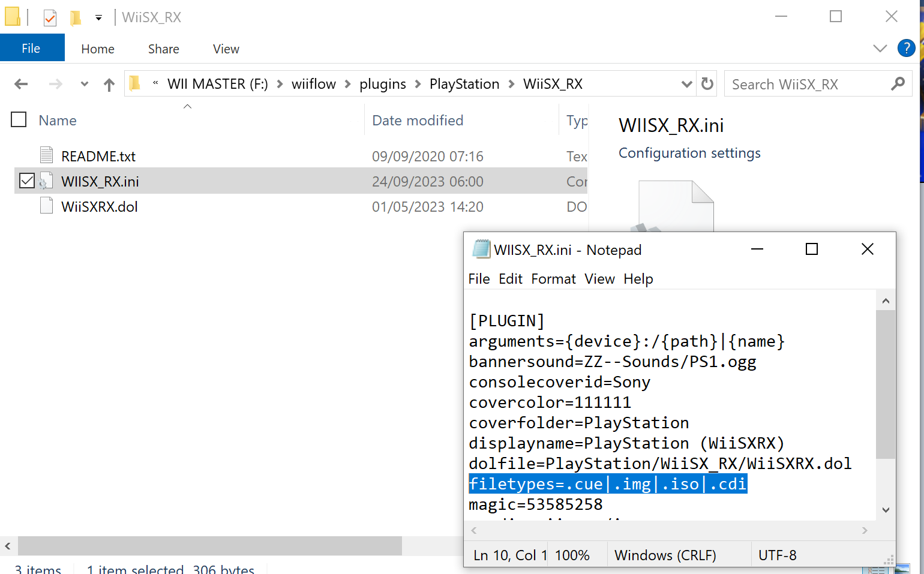The image size is (924, 574).
Task: Click the covercolor=111111 line
Action: [550, 402]
